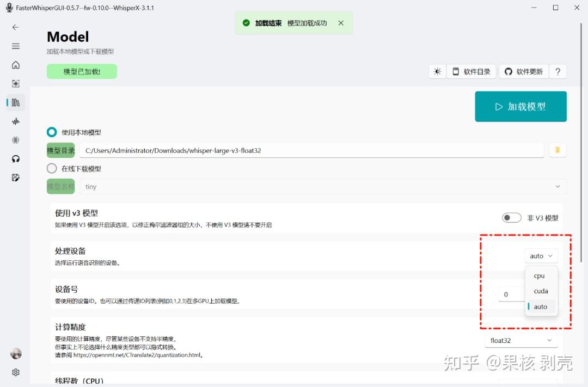Screen dimensions: 588x387
Task: Open the headphones transcription page in sidebar
Action: (x=15, y=158)
